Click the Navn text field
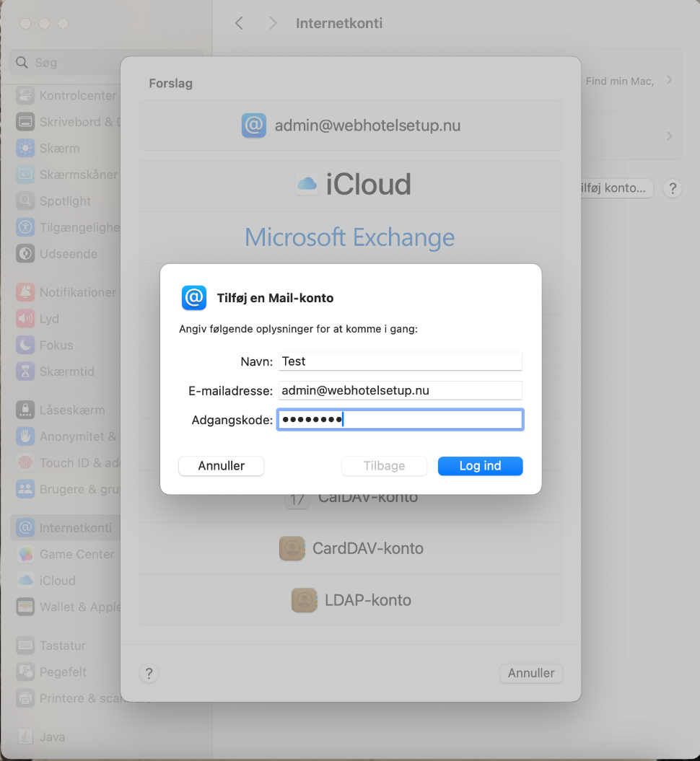The image size is (700, 761). coord(400,361)
